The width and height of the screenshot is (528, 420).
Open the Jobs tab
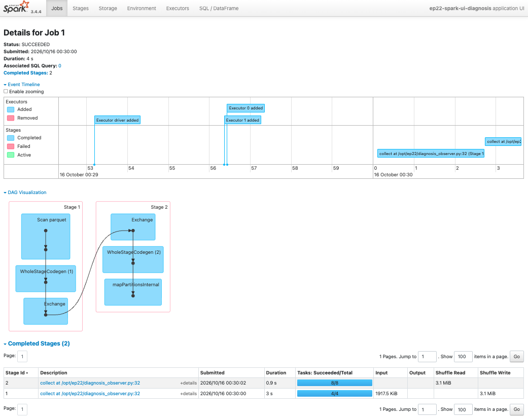[57, 8]
